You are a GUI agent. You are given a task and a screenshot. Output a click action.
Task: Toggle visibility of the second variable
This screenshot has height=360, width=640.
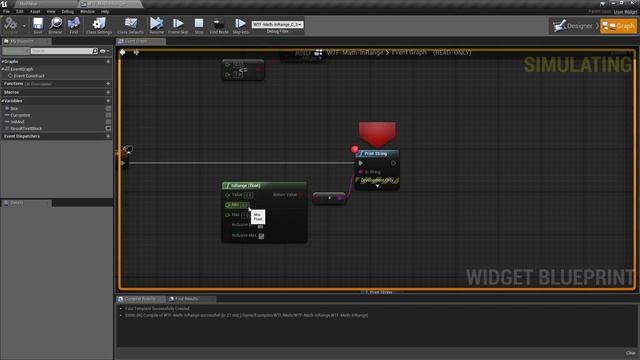pos(108,115)
